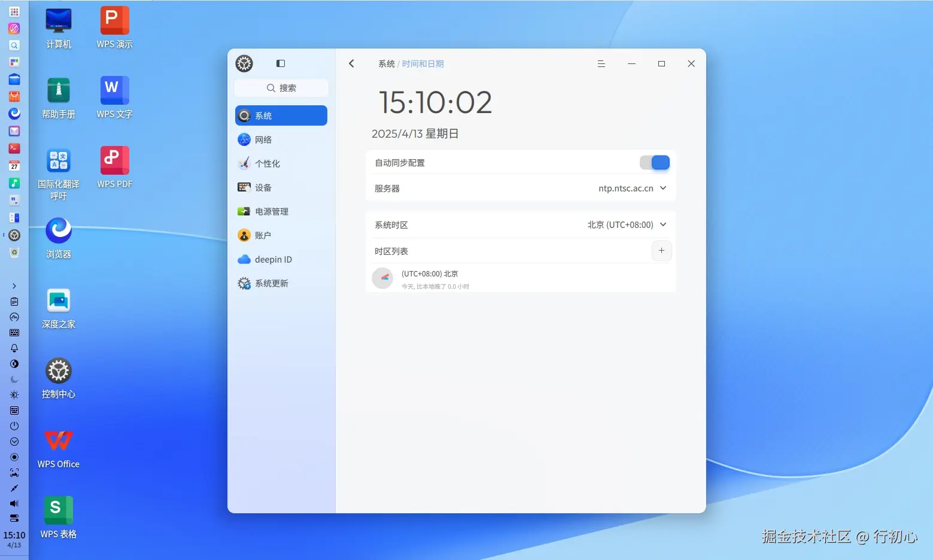The height and width of the screenshot is (560, 933).
Task: Open the dock search icon
Action: [x=14, y=45]
